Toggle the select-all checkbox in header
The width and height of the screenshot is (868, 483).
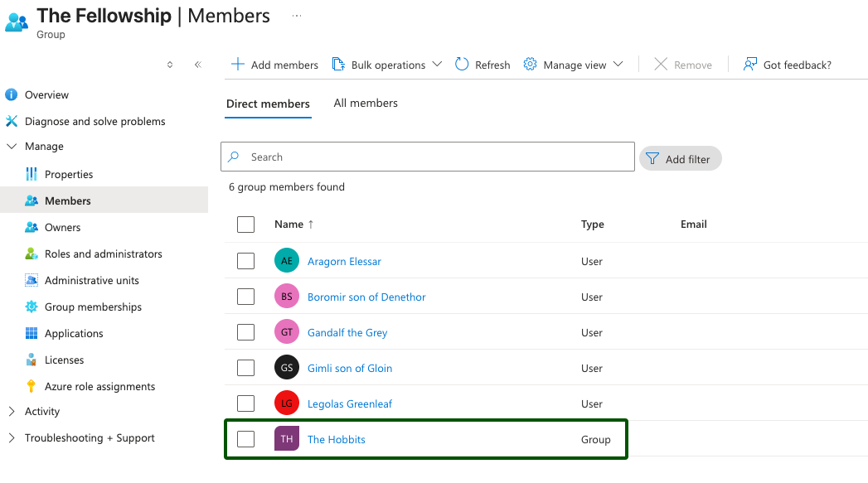tap(245, 225)
